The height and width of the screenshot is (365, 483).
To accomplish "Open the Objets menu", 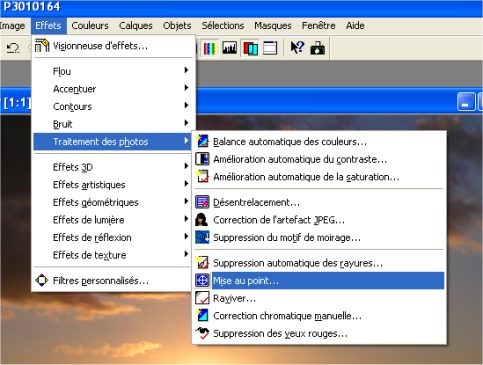I will pyautogui.click(x=177, y=26).
